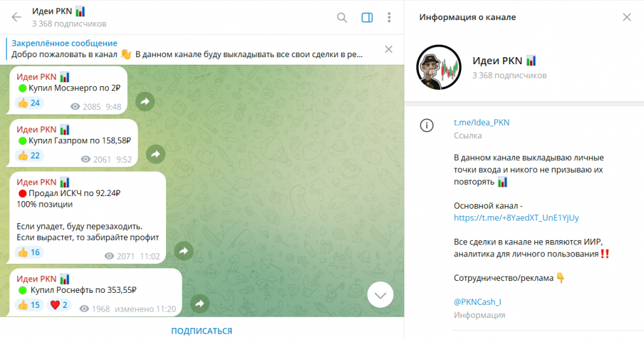Click the '100% позиции' line
Viewport: 644px width, 340px height.
coord(45,204)
